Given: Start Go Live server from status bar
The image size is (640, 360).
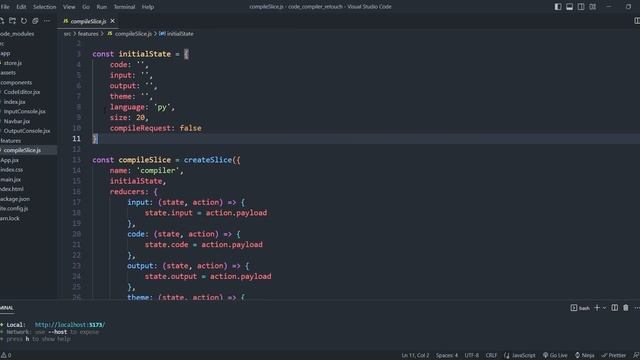Looking at the screenshot, I should tap(555, 356).
